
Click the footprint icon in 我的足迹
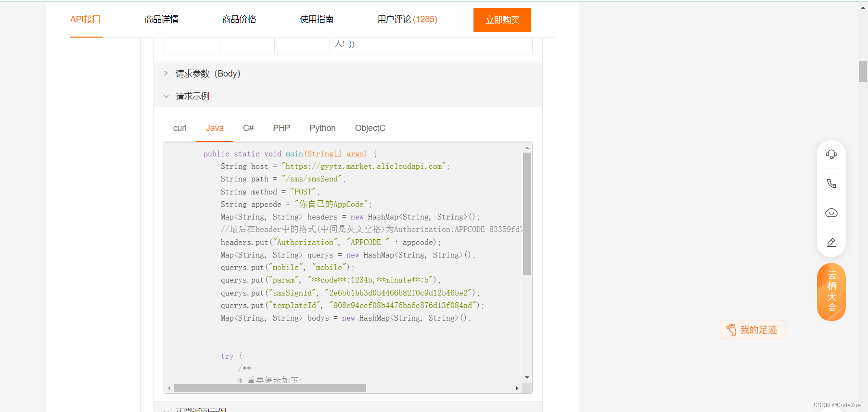731,330
